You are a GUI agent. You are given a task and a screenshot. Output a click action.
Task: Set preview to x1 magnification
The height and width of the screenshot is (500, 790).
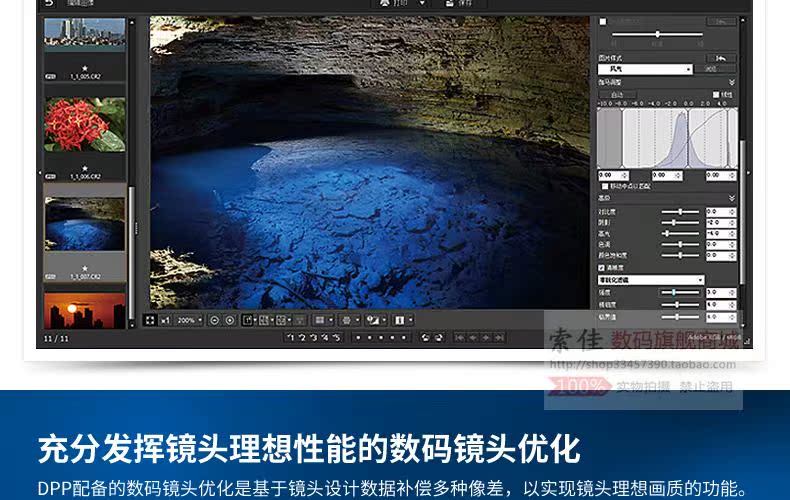[x=165, y=320]
